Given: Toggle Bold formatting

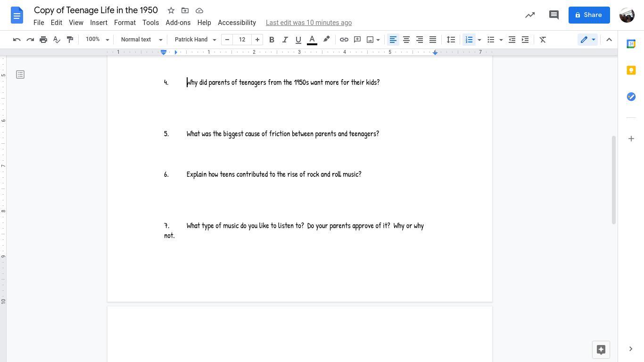Looking at the screenshot, I should 272,40.
